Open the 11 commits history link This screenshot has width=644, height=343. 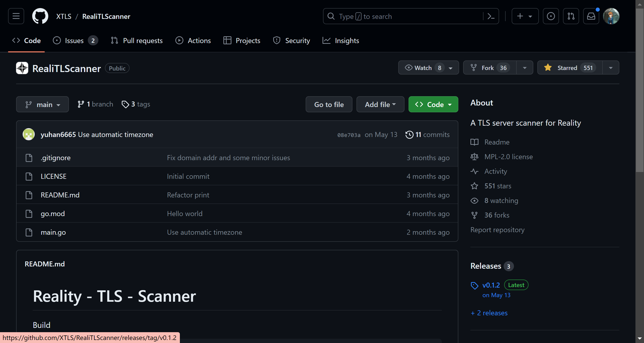point(427,135)
